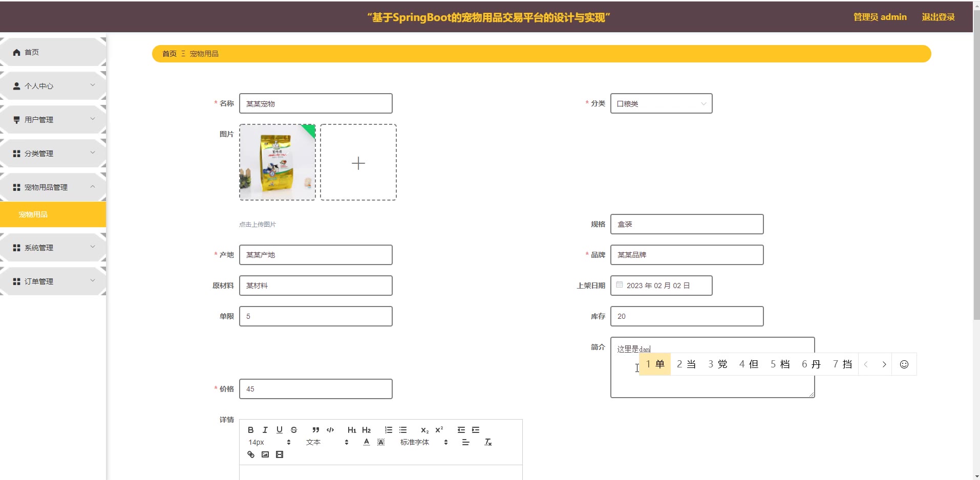Expand the 个人中心 sidebar menu

point(53,86)
